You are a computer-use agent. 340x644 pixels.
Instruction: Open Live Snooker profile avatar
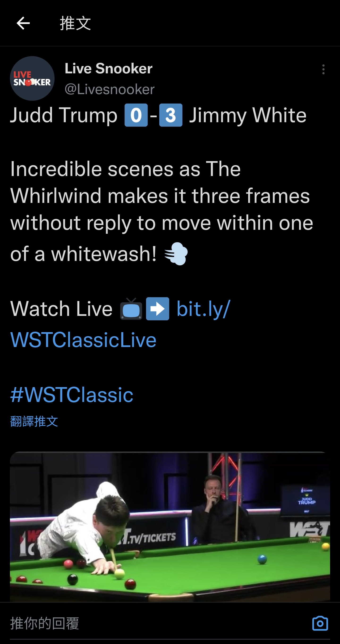point(32,78)
